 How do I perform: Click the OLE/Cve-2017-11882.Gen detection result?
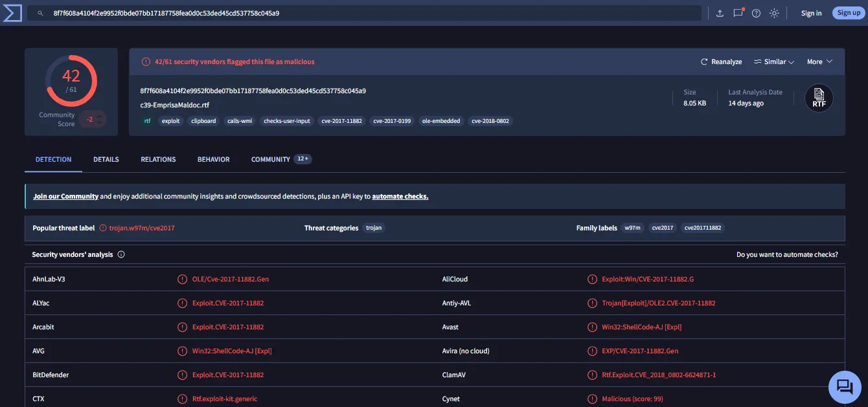(x=231, y=280)
